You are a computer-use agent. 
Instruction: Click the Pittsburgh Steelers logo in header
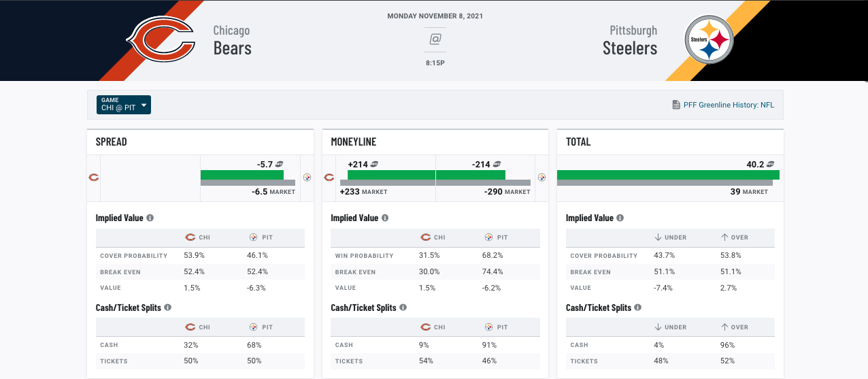click(x=709, y=39)
